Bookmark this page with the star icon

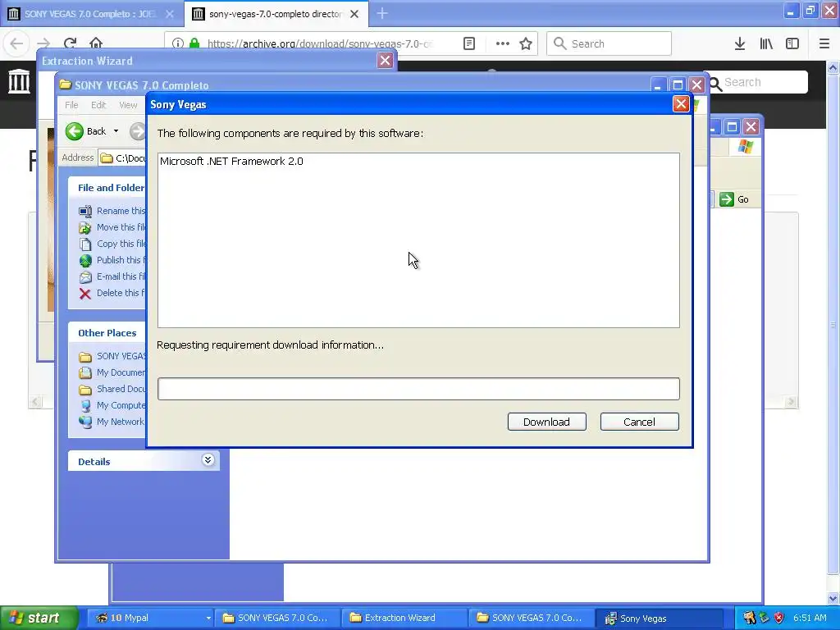[x=526, y=43]
